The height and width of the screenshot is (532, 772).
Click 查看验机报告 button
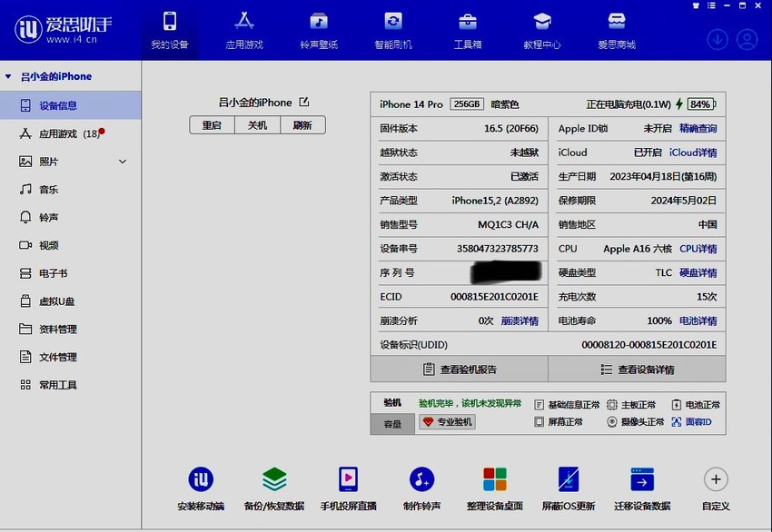point(460,369)
